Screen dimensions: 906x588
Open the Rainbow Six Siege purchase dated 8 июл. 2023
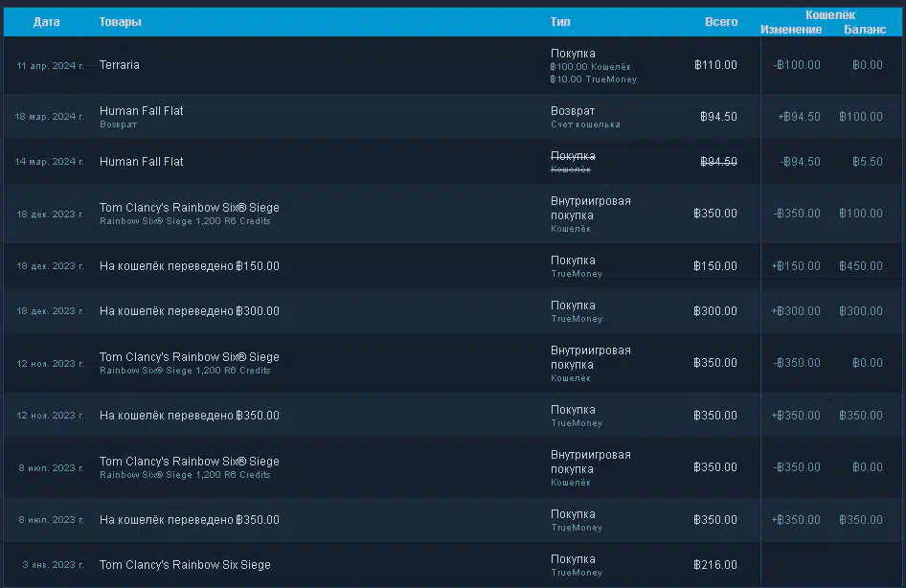[x=189, y=462]
